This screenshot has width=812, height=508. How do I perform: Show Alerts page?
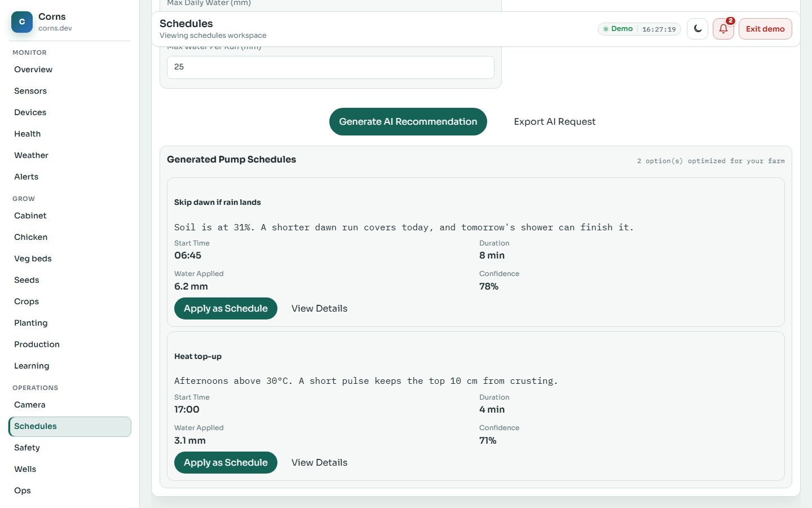[x=70, y=177]
